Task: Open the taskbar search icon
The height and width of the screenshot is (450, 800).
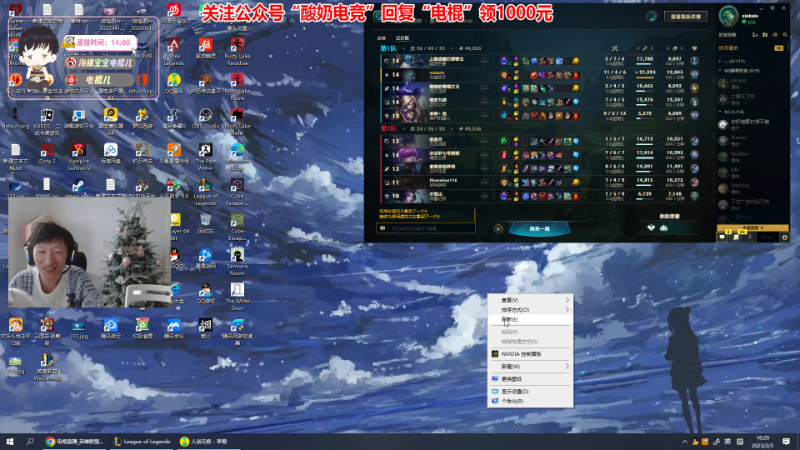Action: point(30,441)
